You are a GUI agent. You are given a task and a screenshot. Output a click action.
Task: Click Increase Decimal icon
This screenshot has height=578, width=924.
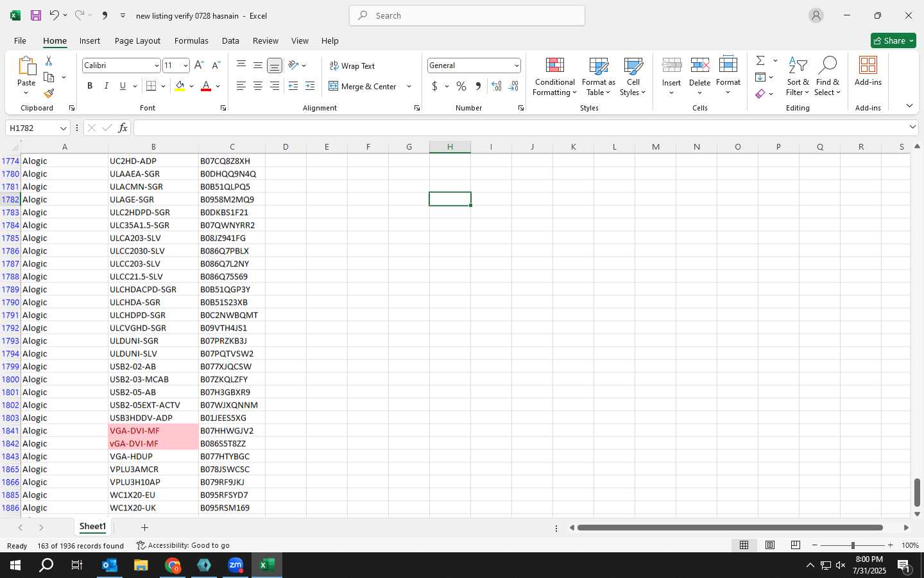point(496,86)
